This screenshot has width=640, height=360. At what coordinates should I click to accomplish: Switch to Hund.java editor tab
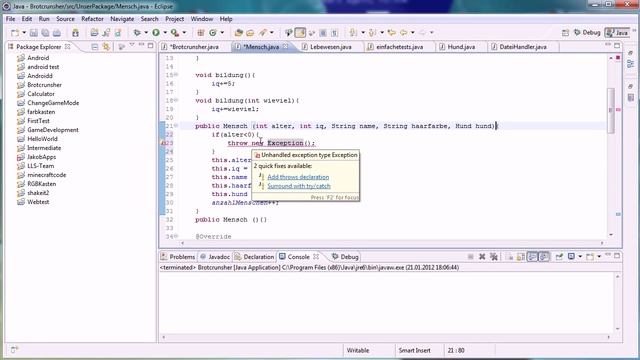[x=461, y=47]
